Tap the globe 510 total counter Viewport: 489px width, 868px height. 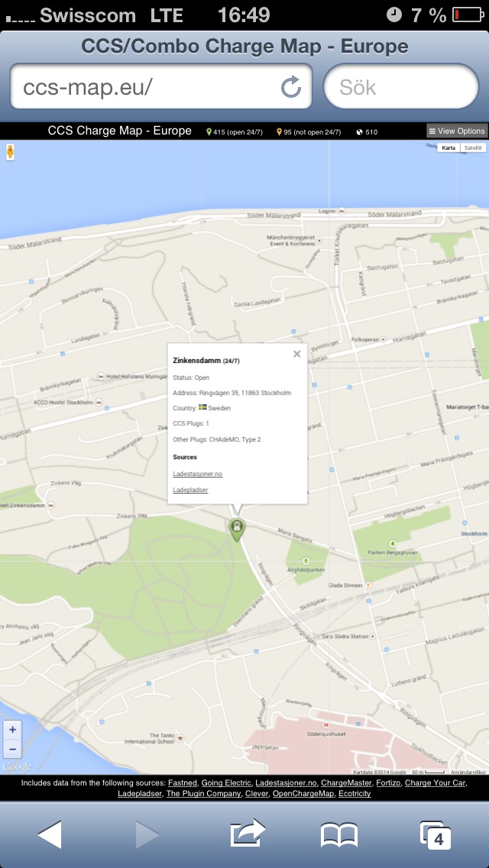[367, 131]
